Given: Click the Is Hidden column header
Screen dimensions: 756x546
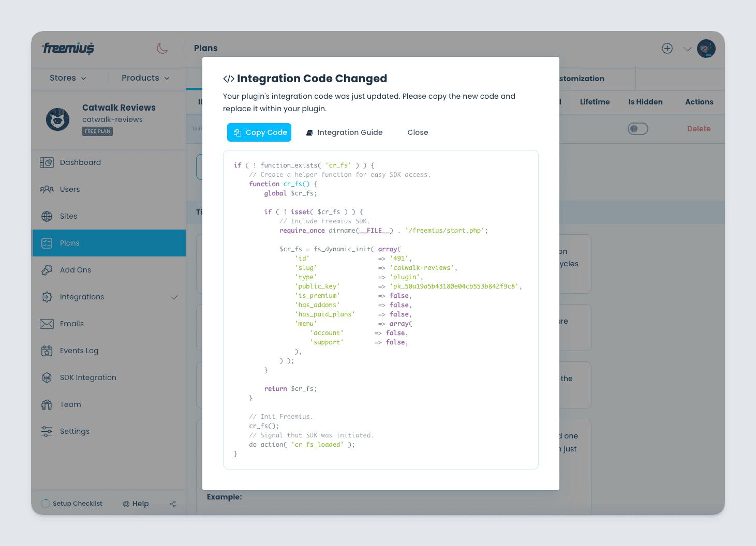Looking at the screenshot, I should click(x=645, y=102).
